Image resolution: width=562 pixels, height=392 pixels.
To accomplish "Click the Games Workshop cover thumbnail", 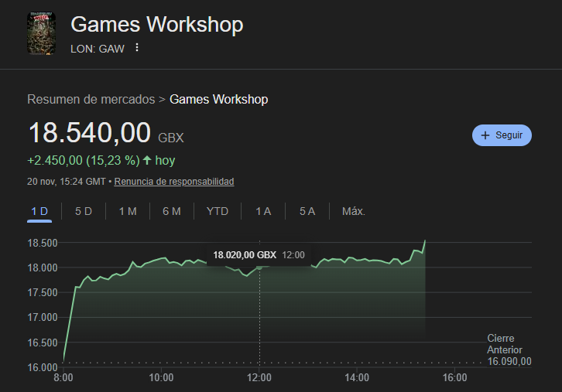I will (41, 32).
